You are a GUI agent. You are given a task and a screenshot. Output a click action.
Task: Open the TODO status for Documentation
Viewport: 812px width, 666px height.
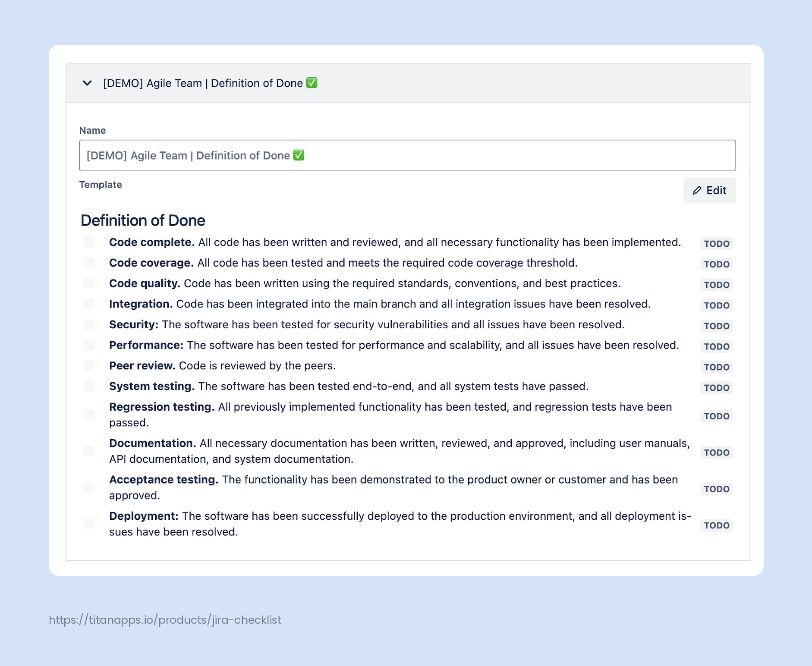(x=717, y=452)
